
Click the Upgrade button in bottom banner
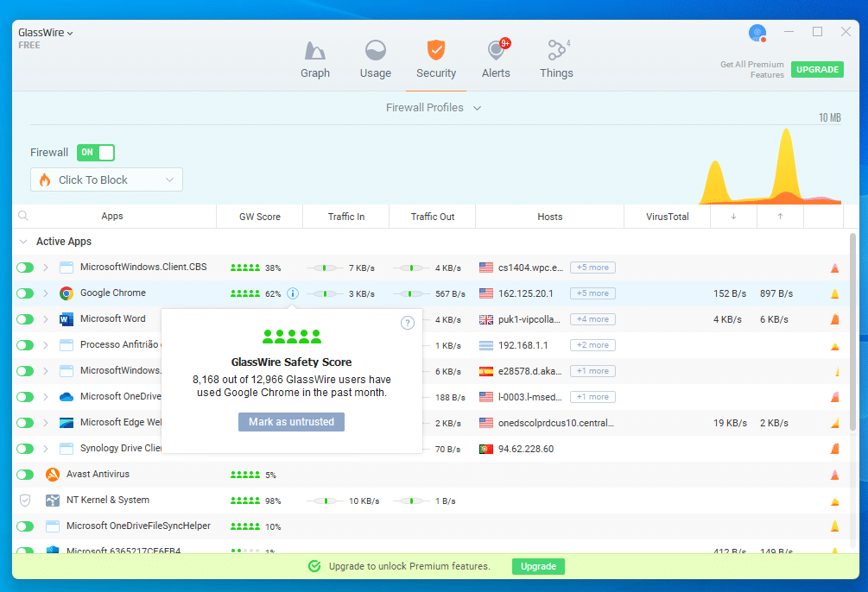(x=538, y=566)
